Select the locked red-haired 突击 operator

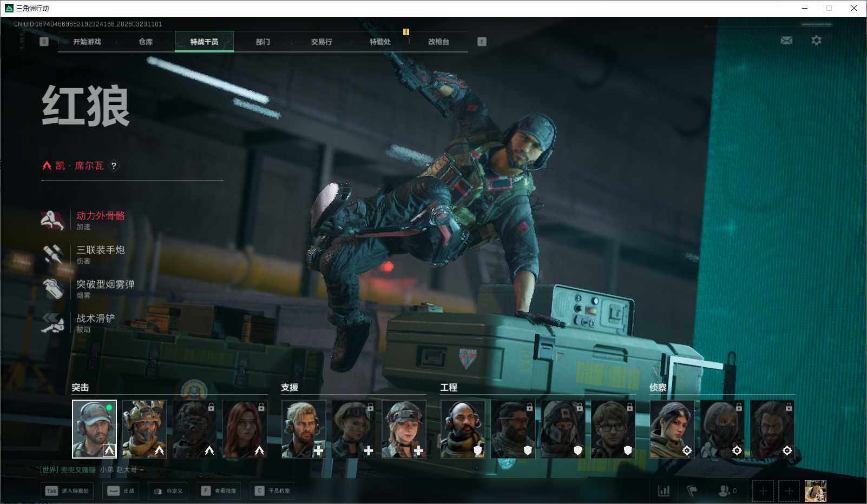tap(244, 429)
